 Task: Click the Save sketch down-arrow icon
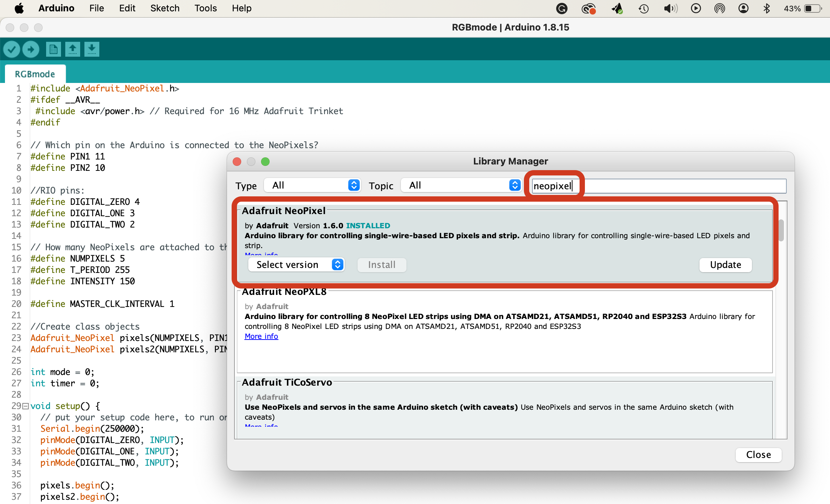click(x=92, y=49)
